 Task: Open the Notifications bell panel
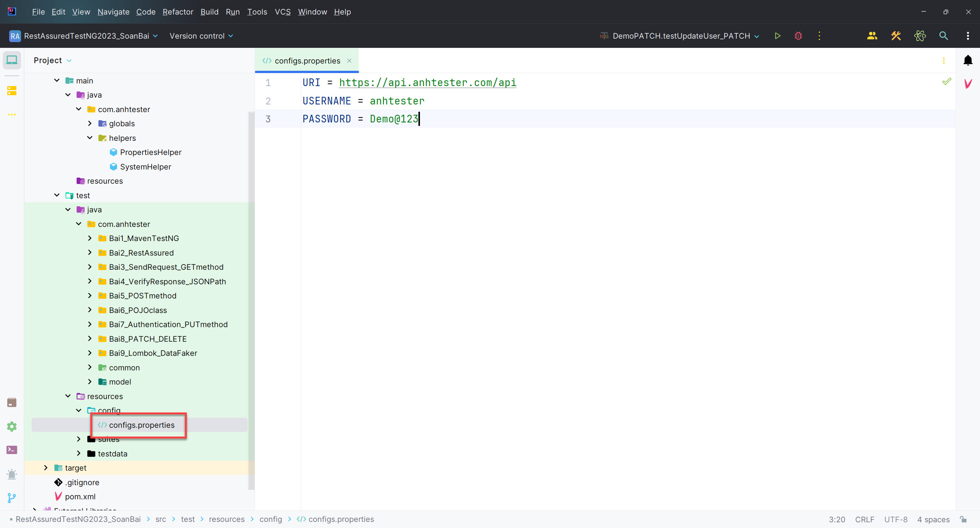[x=968, y=60]
